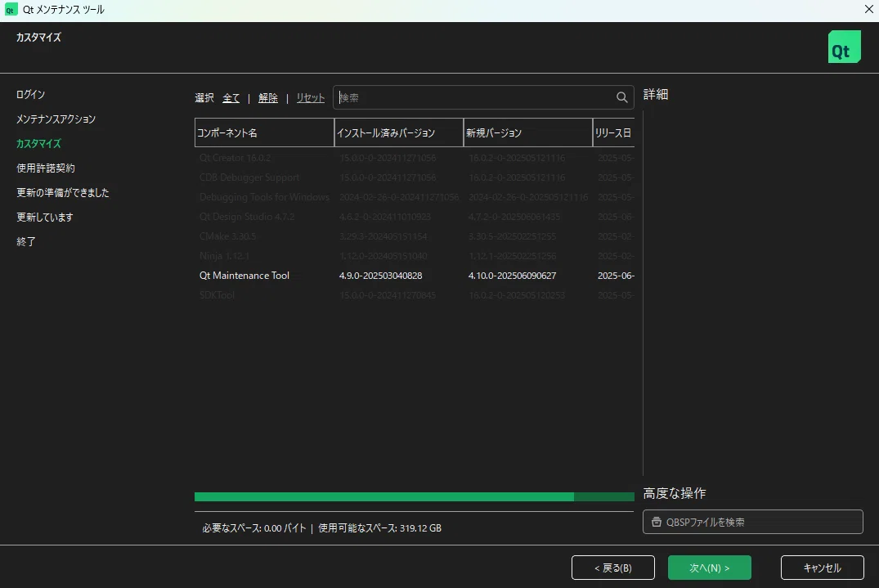Open the ログイン step in sidebar
Screen dimensions: 879x588
click(31, 94)
